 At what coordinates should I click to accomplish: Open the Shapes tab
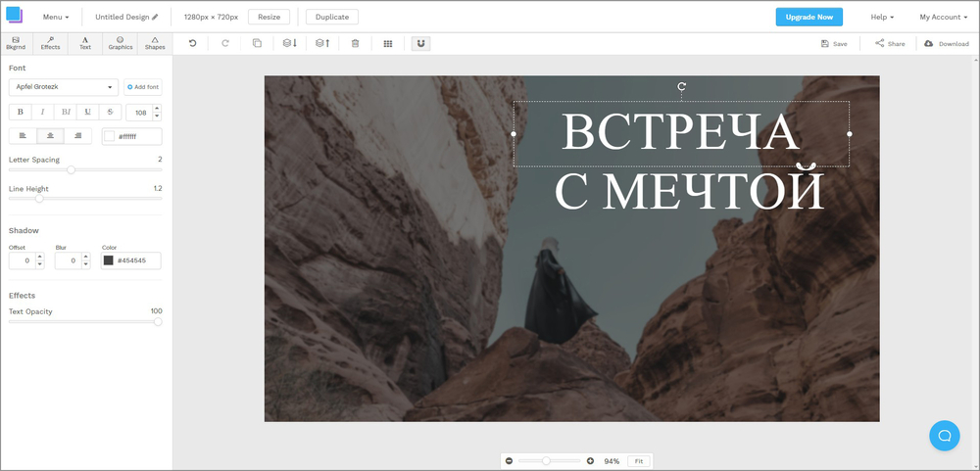(155, 43)
